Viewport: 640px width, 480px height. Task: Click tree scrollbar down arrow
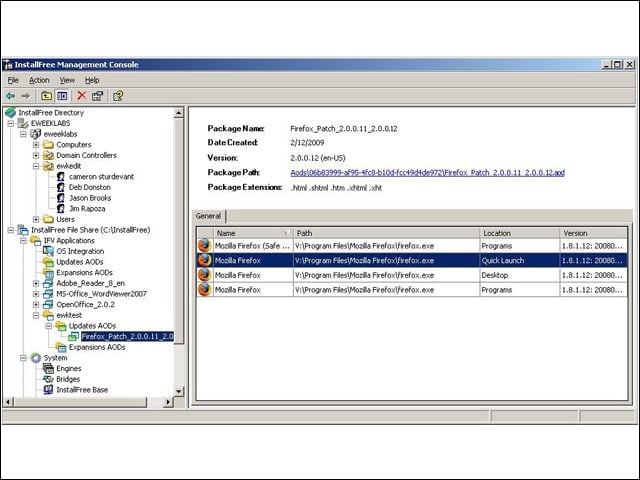[178, 391]
